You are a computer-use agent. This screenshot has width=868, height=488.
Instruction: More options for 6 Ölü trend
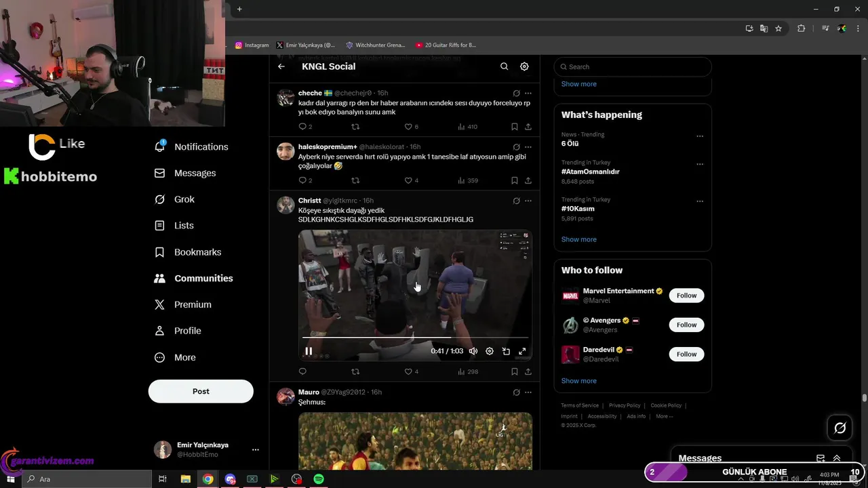tap(700, 136)
